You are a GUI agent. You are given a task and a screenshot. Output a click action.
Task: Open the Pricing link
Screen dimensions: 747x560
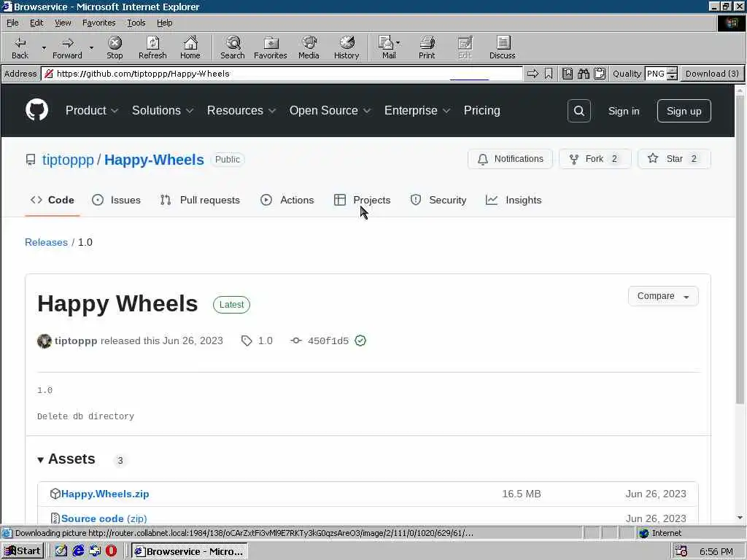coord(481,111)
